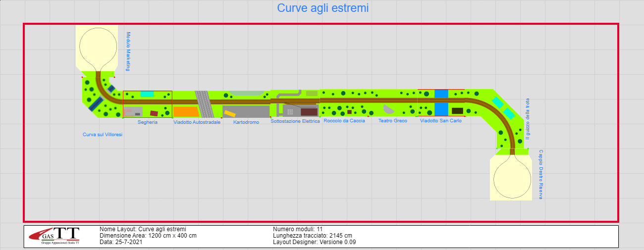Click the "Kartodromo" module label

tap(246, 122)
